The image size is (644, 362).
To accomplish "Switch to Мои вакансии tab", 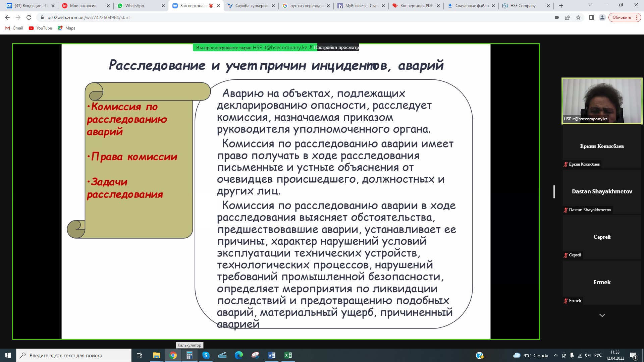I will [x=85, y=6].
